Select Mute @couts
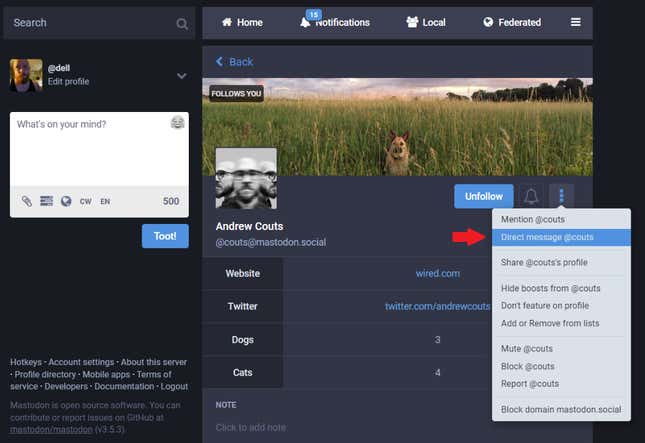The height and width of the screenshot is (443, 645). coord(561,349)
